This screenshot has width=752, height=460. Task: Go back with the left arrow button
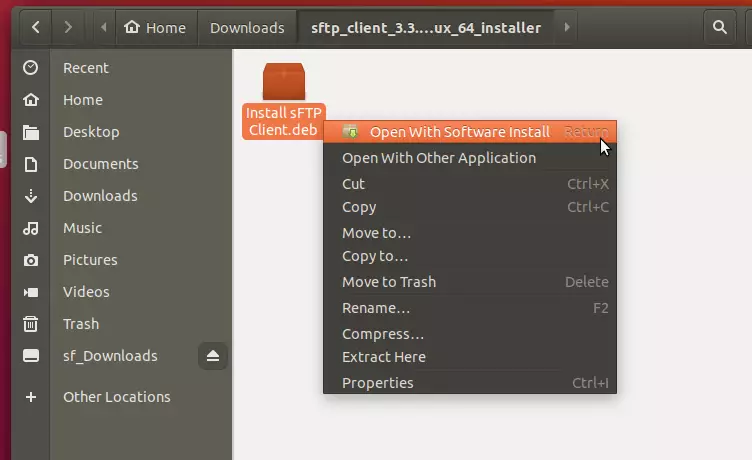coord(35,27)
